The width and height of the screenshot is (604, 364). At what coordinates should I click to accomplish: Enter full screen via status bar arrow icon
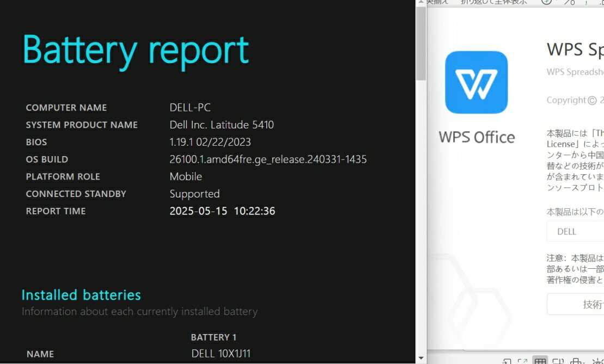pyautogui.click(x=522, y=361)
